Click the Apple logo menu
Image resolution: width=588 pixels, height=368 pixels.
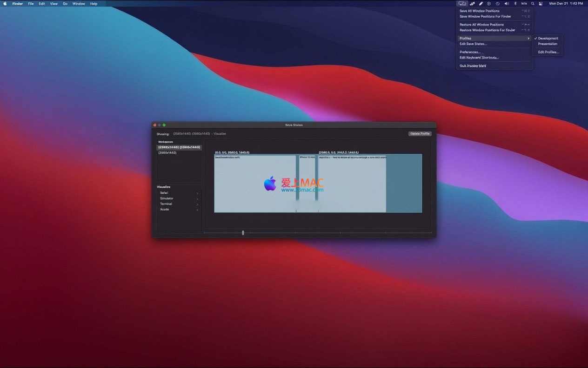click(5, 4)
